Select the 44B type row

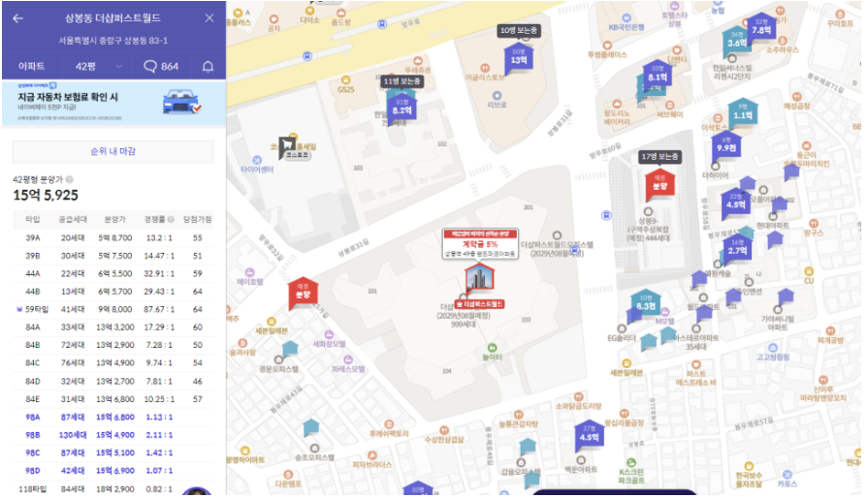(113, 292)
